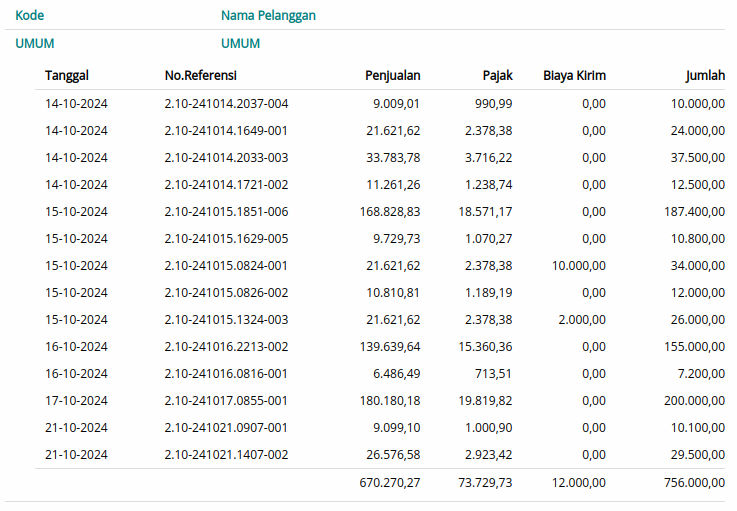This screenshot has height=511, width=737.
Task: Click the No.Referensi column header
Action: pyautogui.click(x=201, y=75)
